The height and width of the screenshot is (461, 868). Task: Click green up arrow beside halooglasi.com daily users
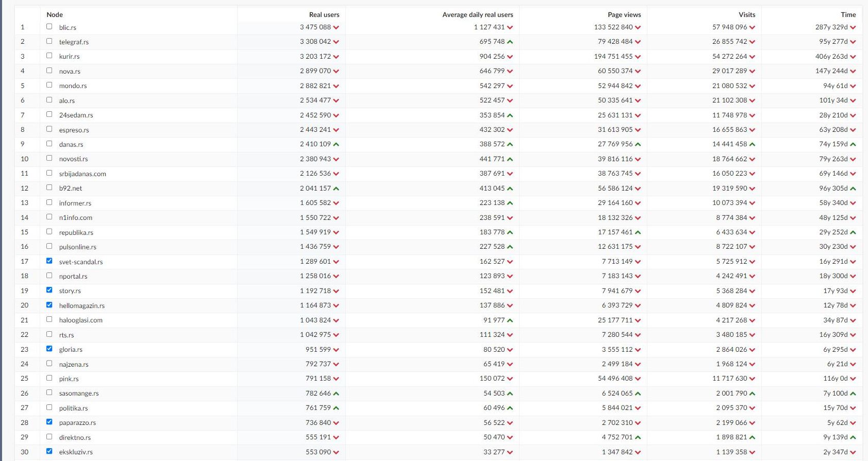(510, 320)
